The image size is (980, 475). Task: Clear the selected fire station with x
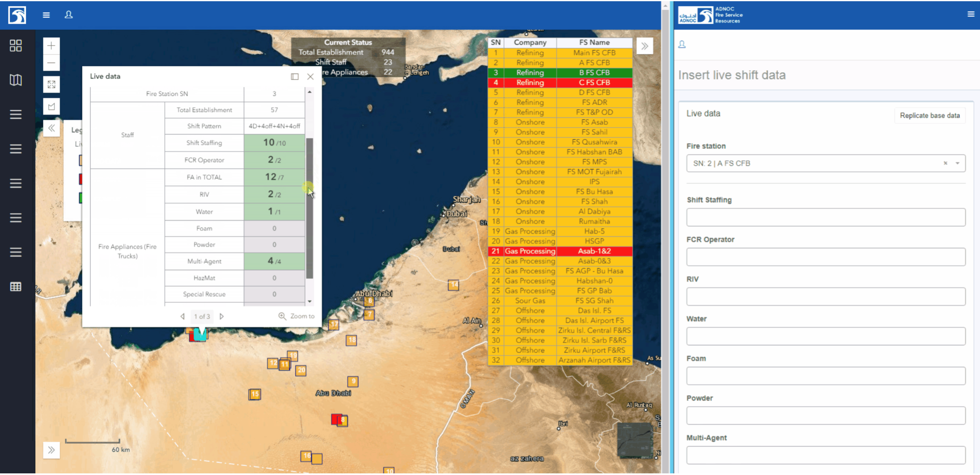click(945, 163)
